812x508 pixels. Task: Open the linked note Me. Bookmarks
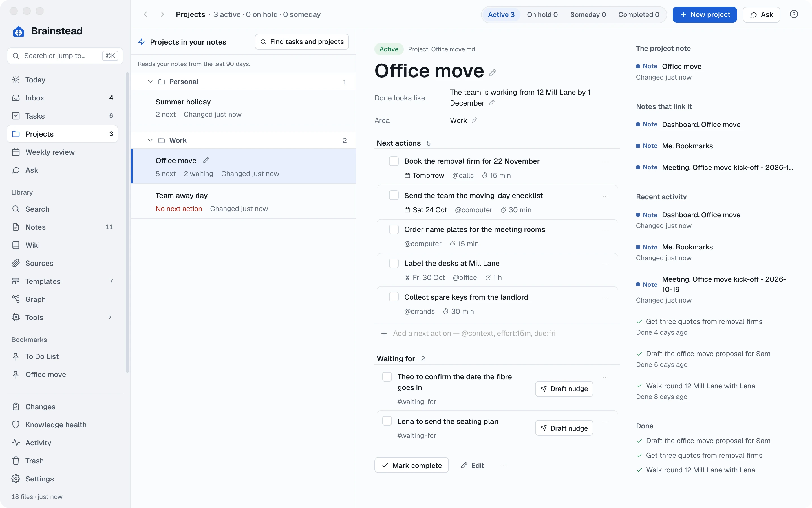point(687,146)
